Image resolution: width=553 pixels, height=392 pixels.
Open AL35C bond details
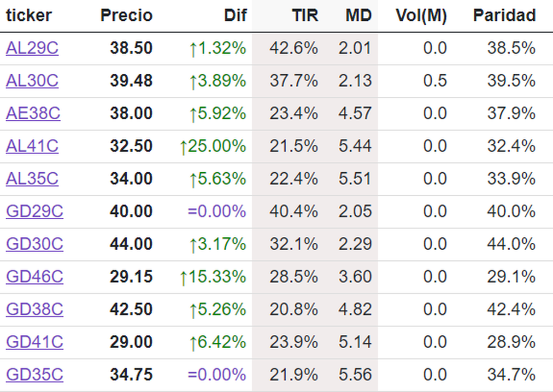point(32,179)
